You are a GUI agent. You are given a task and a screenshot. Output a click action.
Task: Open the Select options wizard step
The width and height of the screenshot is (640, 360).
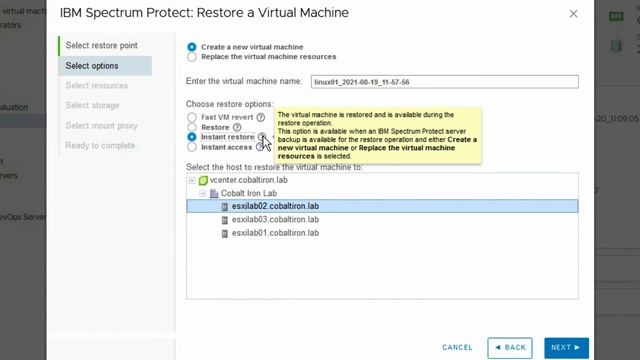[x=105, y=66]
